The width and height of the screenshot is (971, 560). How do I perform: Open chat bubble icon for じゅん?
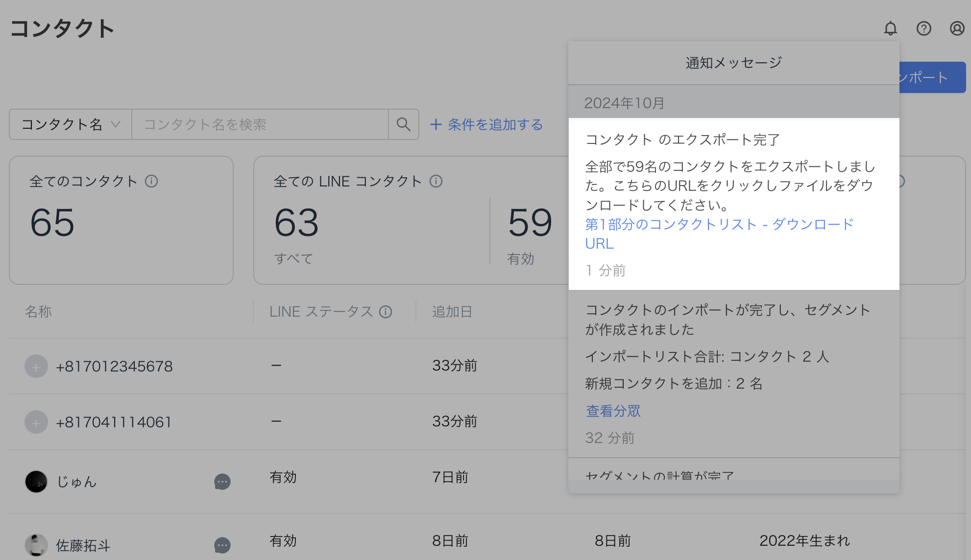click(222, 482)
